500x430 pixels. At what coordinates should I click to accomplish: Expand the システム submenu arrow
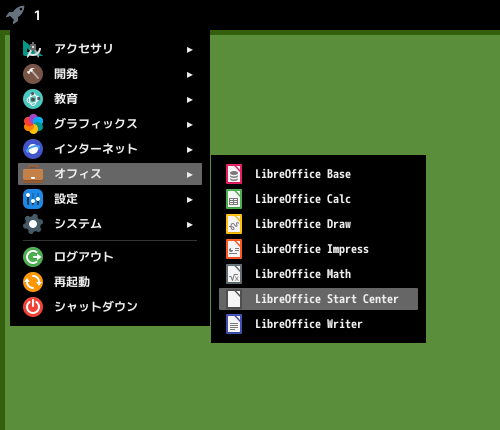pos(190,225)
